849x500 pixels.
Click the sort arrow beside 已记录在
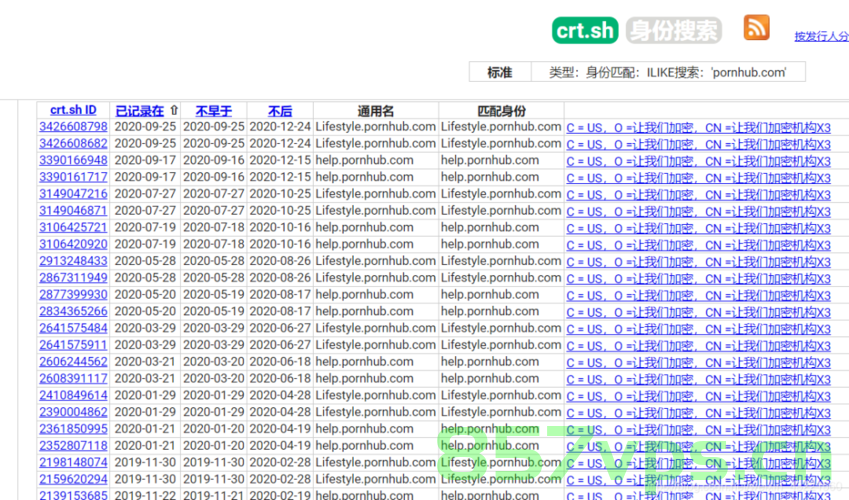(x=174, y=110)
